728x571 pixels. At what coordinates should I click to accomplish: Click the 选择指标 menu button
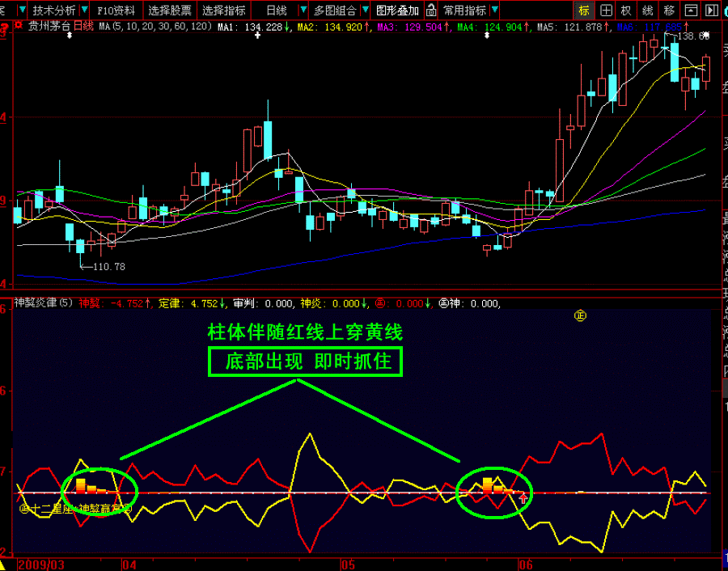[x=224, y=11]
